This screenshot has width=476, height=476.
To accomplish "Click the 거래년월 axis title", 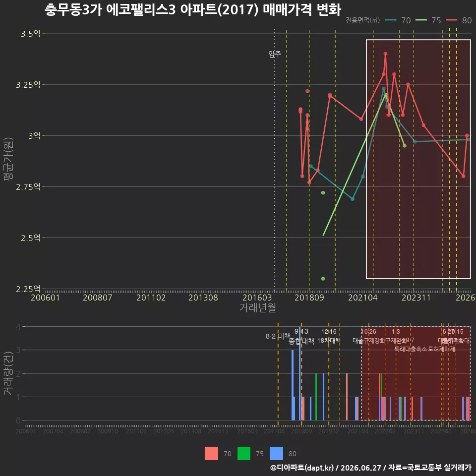I will coord(258,307).
